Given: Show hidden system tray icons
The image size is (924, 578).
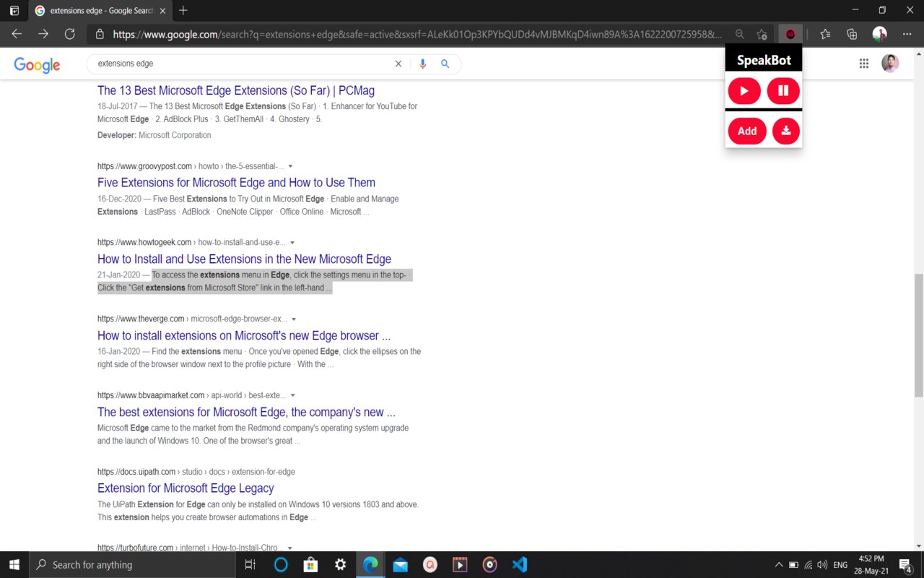Looking at the screenshot, I should coord(778,564).
